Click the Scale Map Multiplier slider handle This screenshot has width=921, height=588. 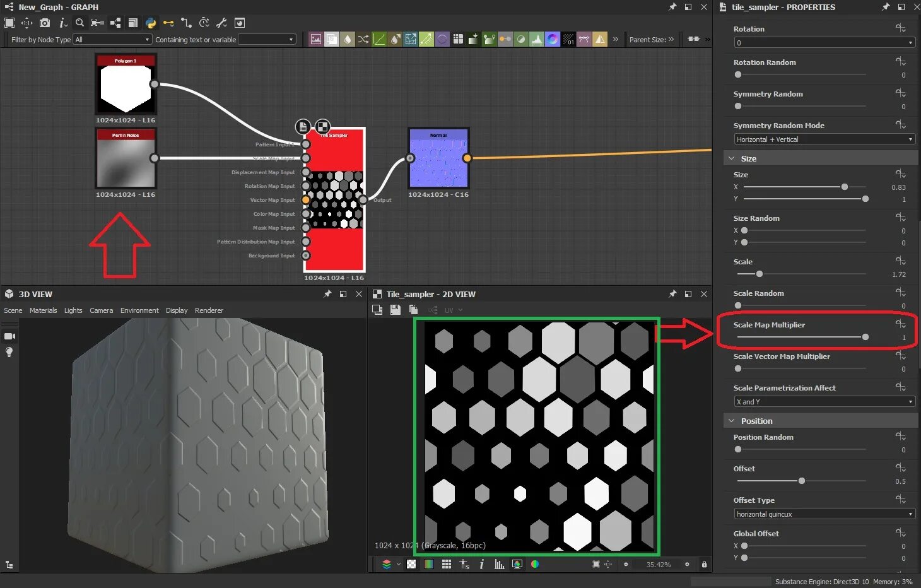(865, 337)
